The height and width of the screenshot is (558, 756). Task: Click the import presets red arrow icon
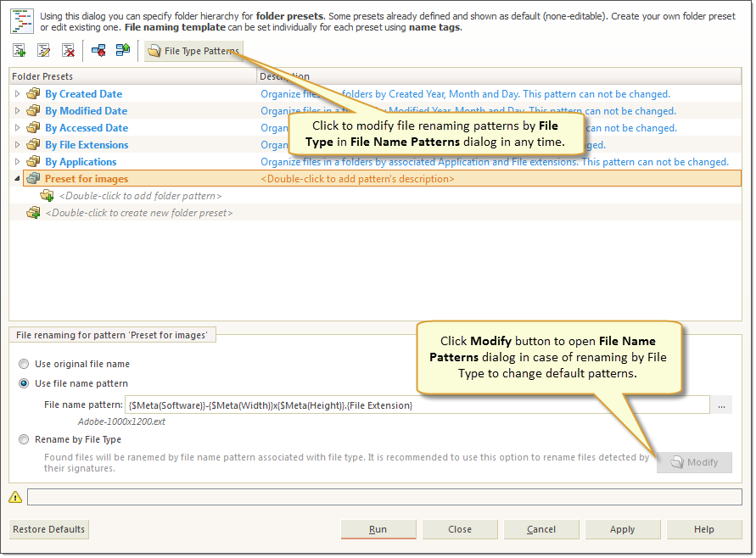click(98, 50)
